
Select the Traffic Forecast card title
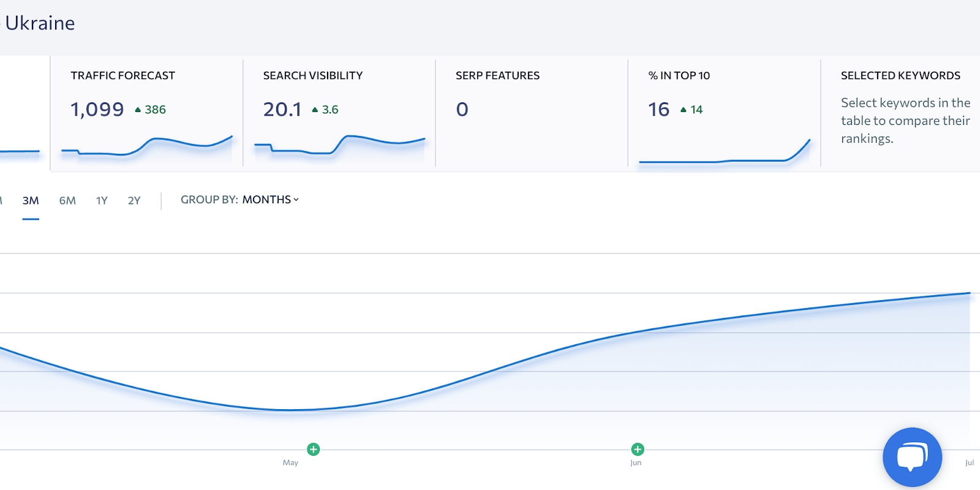tap(123, 75)
